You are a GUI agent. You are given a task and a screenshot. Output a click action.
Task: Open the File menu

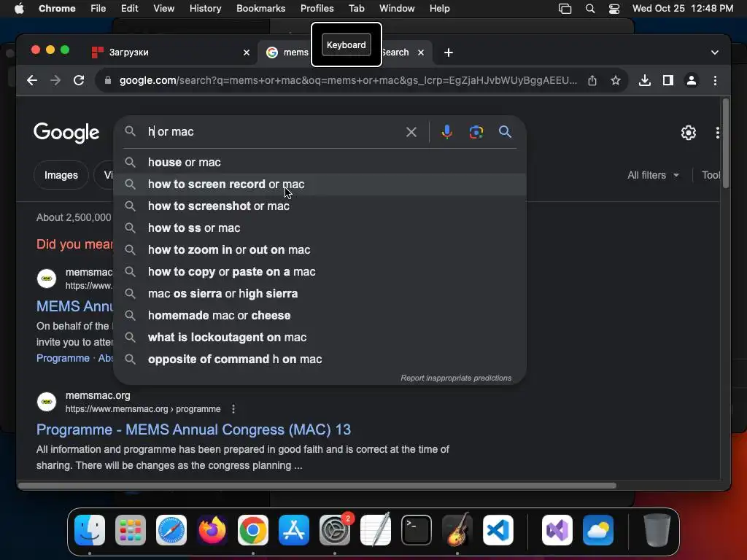(x=98, y=9)
